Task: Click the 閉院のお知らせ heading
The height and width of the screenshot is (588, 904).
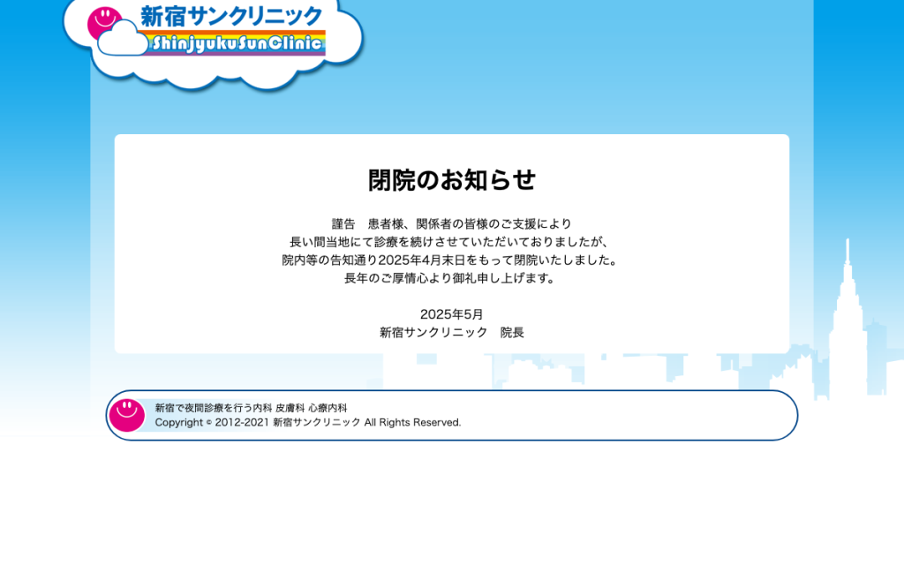Action: click(x=451, y=180)
